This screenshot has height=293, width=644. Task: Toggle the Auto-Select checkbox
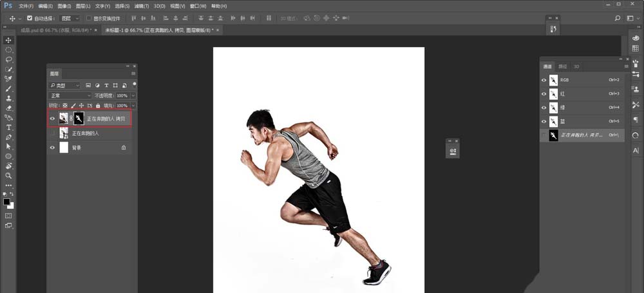30,18
